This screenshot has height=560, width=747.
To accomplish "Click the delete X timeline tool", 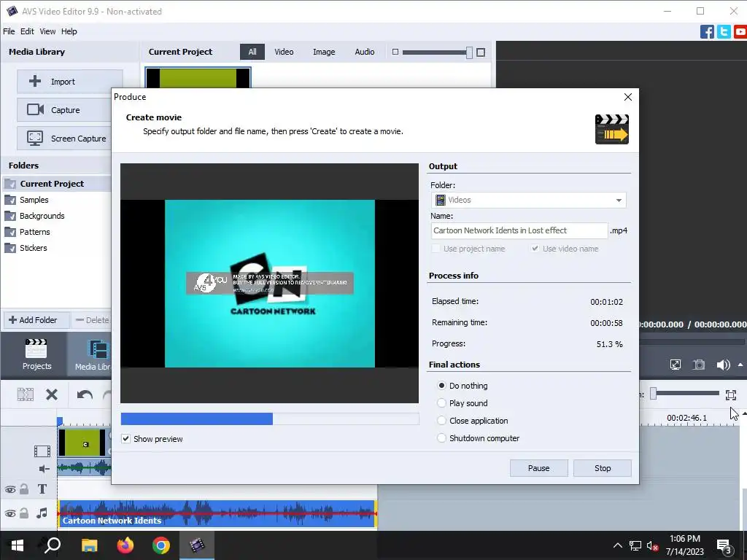I will click(52, 394).
